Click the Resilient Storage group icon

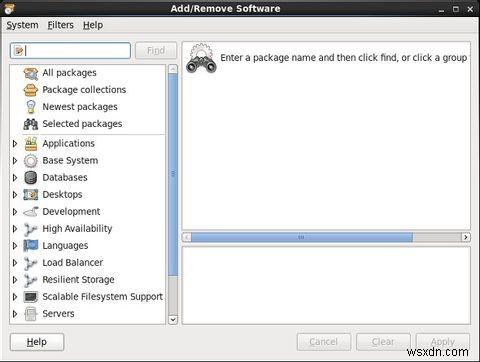click(x=31, y=280)
